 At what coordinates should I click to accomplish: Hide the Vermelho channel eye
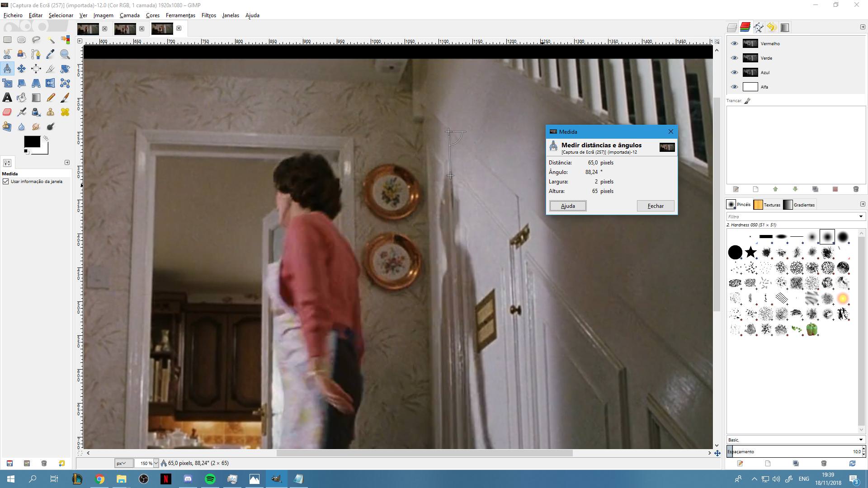click(x=734, y=44)
